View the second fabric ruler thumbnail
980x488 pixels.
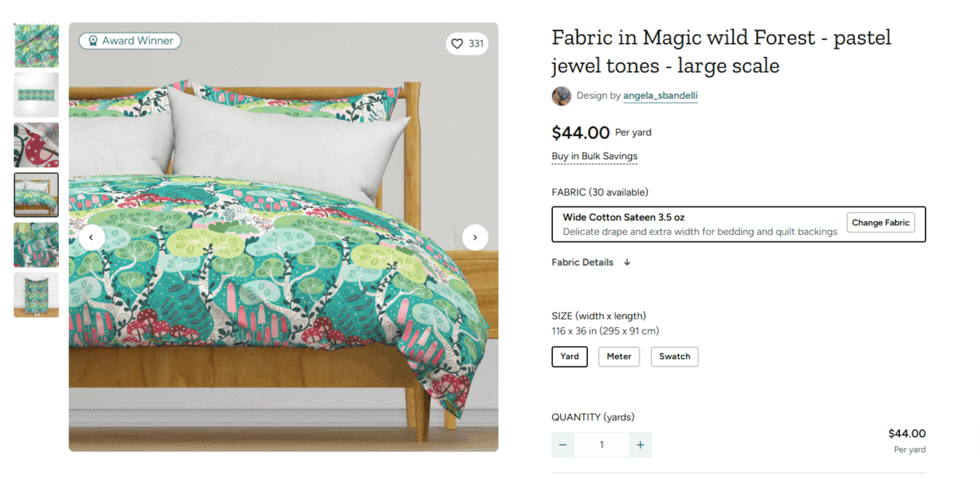(x=36, y=95)
